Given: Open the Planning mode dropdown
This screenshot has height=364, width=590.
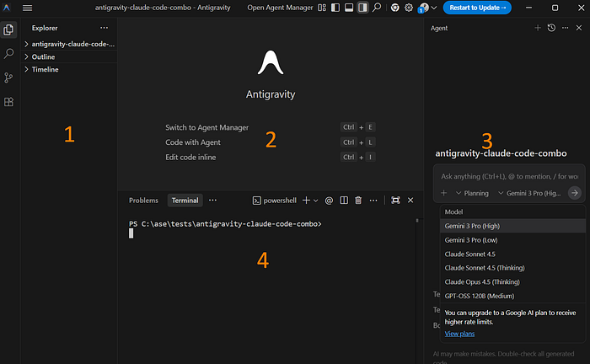Looking at the screenshot, I should click(472, 193).
